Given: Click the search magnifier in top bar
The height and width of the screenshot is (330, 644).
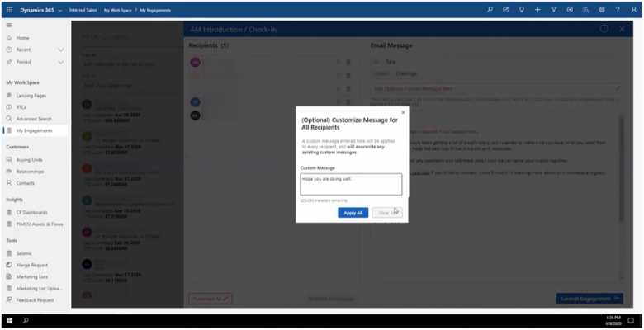Looking at the screenshot, I should [x=490, y=9].
